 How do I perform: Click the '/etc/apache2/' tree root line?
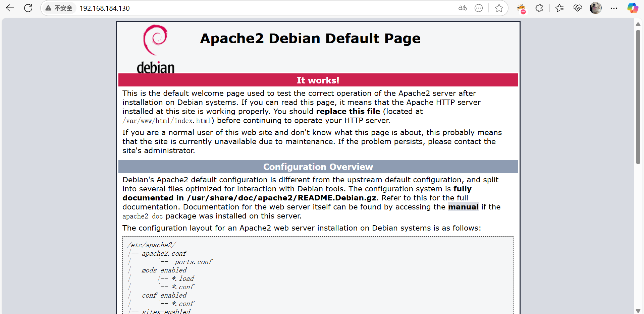pos(151,245)
